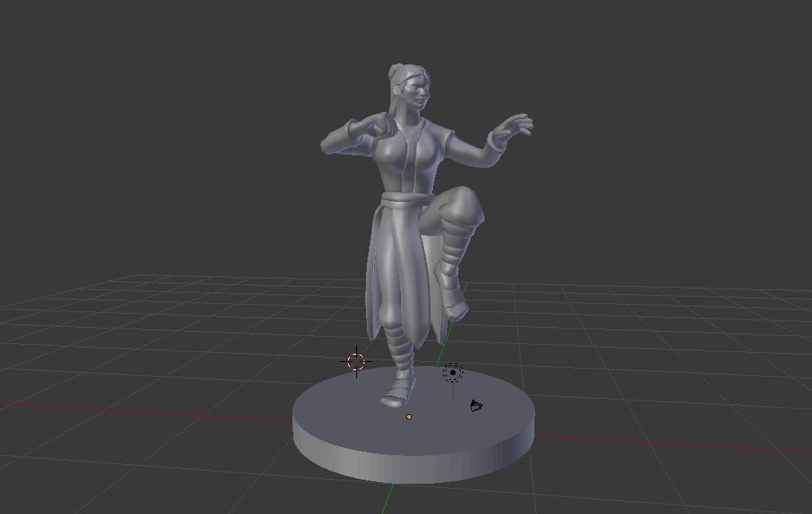Click the lifted foot of the figure
The height and width of the screenshot is (514, 812).
[453, 294]
